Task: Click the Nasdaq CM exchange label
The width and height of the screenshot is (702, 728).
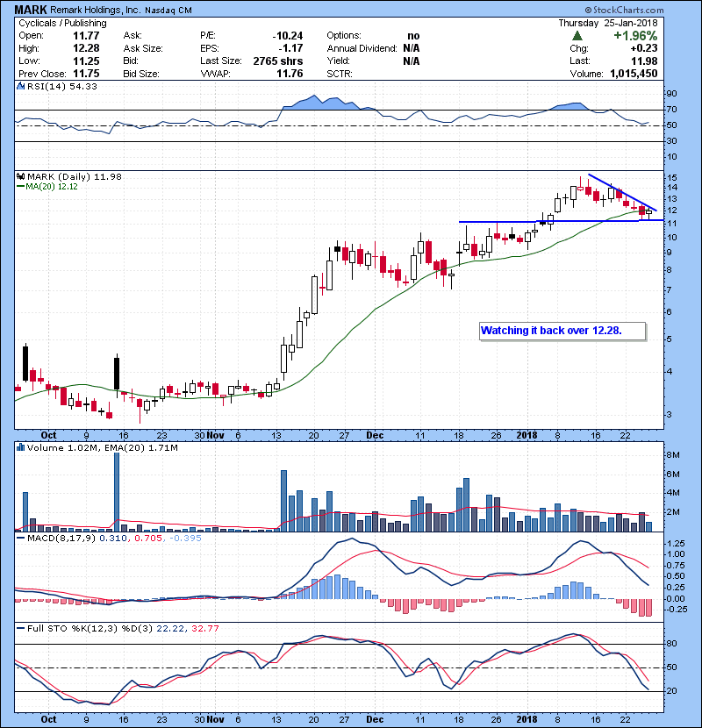Action: point(168,11)
